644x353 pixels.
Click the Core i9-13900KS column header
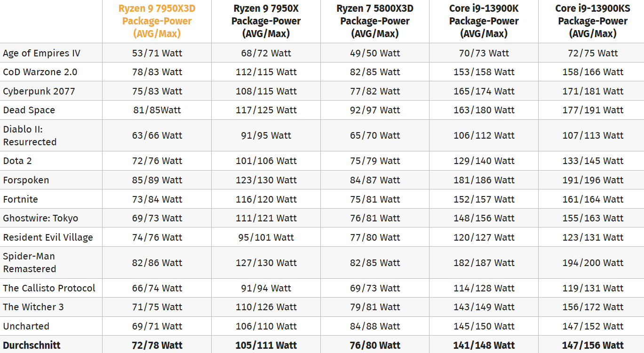pos(592,21)
